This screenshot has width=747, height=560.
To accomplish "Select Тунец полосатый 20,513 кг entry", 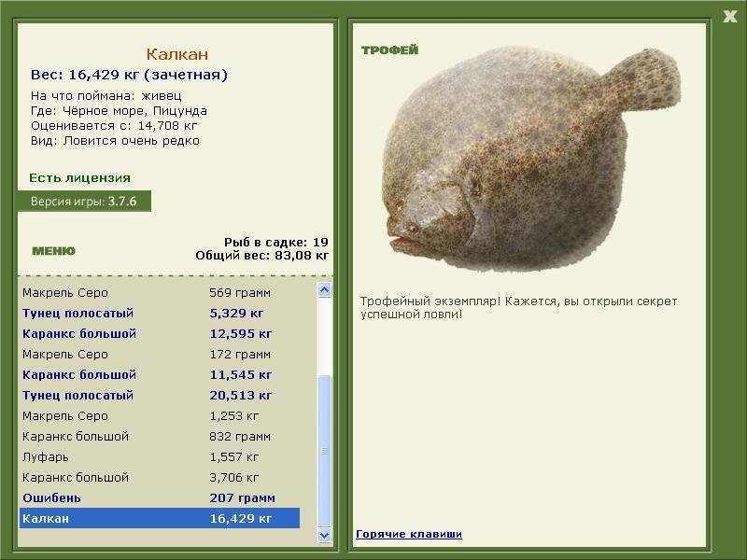I will (x=160, y=395).
